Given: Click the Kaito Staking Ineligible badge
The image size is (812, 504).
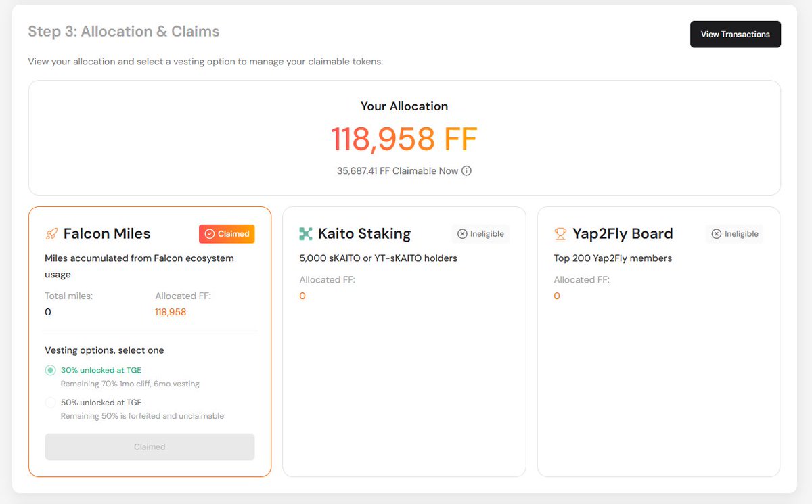Looking at the screenshot, I should click(x=480, y=234).
